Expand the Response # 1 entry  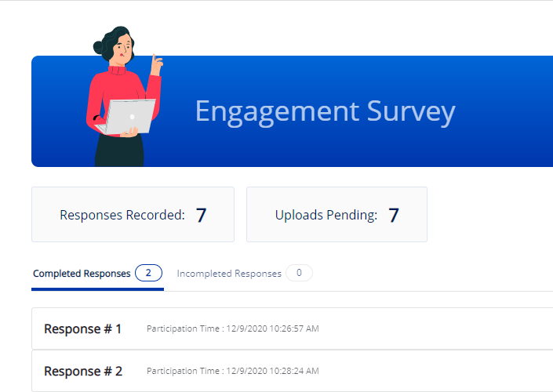[x=83, y=328]
